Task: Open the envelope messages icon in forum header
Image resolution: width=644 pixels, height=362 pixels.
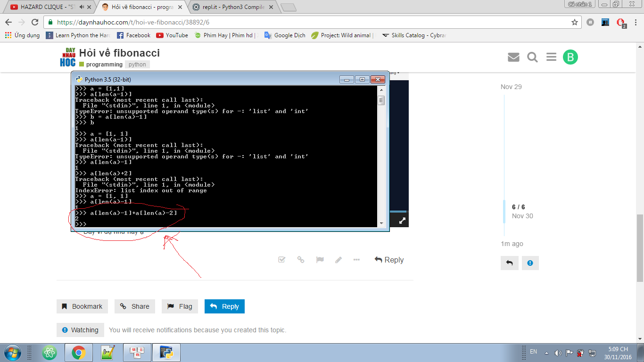Action: pyautogui.click(x=513, y=57)
